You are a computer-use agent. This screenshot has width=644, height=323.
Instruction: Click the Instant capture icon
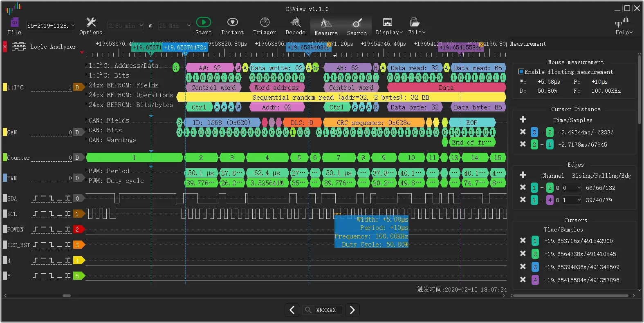(x=232, y=22)
